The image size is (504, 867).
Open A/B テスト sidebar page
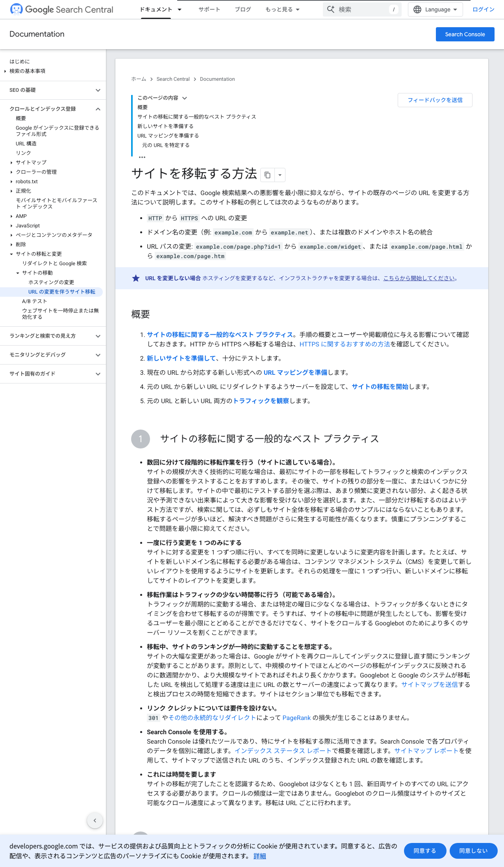[x=35, y=301]
